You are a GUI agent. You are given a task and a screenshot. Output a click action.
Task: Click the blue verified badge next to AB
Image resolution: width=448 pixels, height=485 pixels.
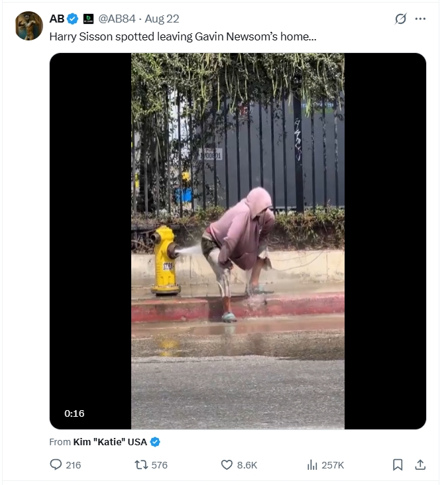tap(73, 19)
